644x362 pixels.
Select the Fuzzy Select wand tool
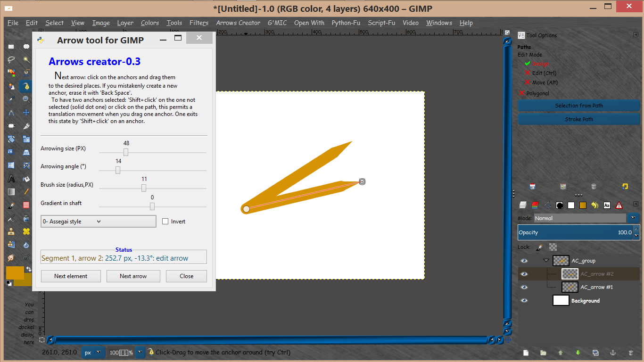pos(26,59)
